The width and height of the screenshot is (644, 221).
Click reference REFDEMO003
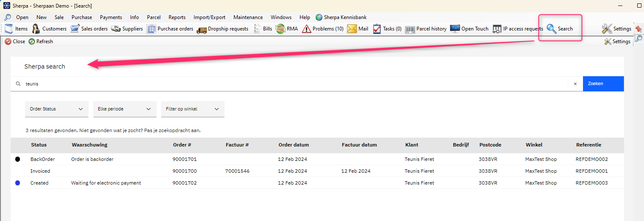592,183
